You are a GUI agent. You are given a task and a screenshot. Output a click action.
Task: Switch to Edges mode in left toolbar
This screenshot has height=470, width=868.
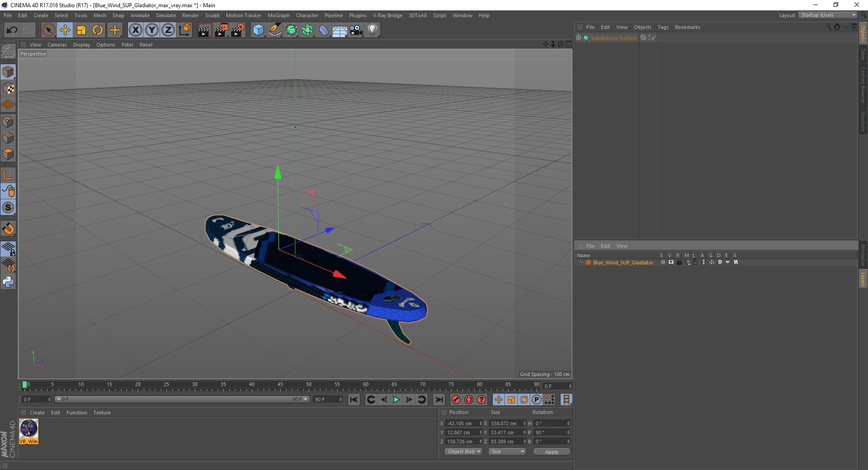tap(8, 138)
